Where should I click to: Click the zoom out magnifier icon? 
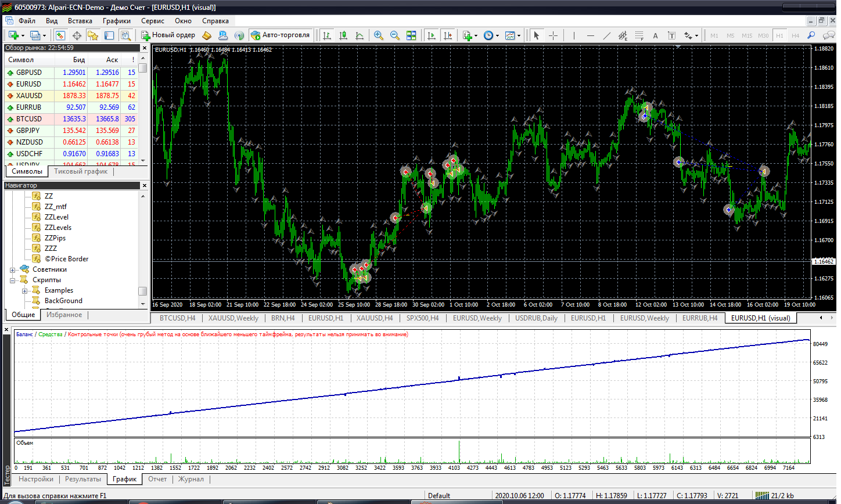(395, 35)
